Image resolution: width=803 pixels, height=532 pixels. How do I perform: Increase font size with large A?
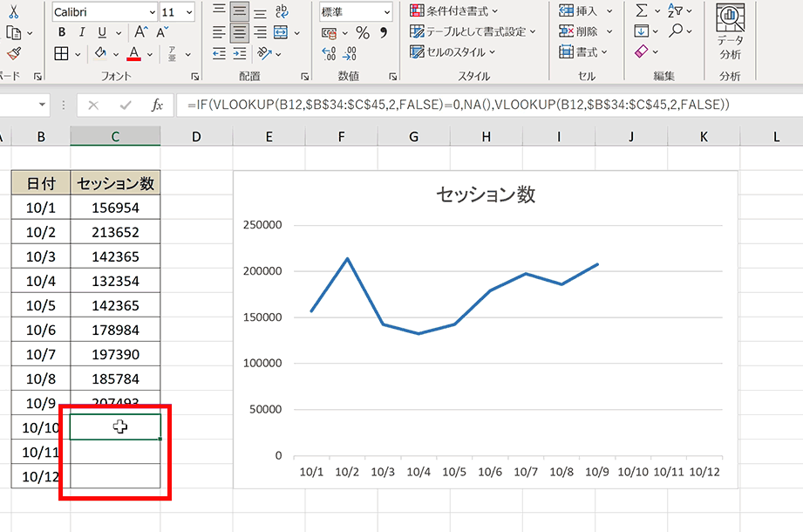click(141, 32)
